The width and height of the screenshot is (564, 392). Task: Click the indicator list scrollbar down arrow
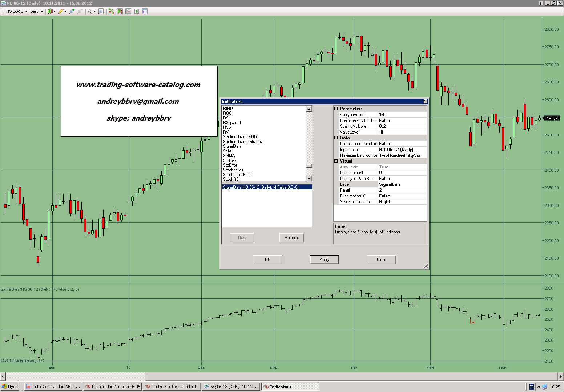[x=309, y=179]
